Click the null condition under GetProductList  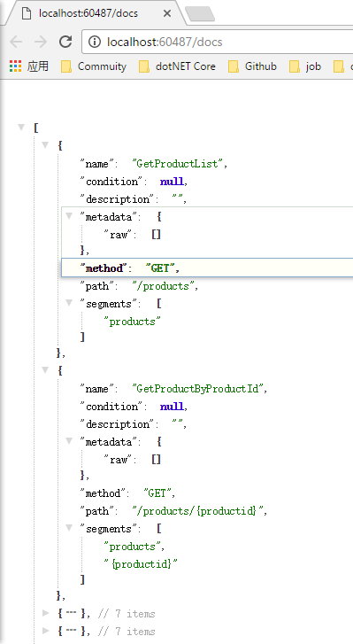click(x=173, y=182)
